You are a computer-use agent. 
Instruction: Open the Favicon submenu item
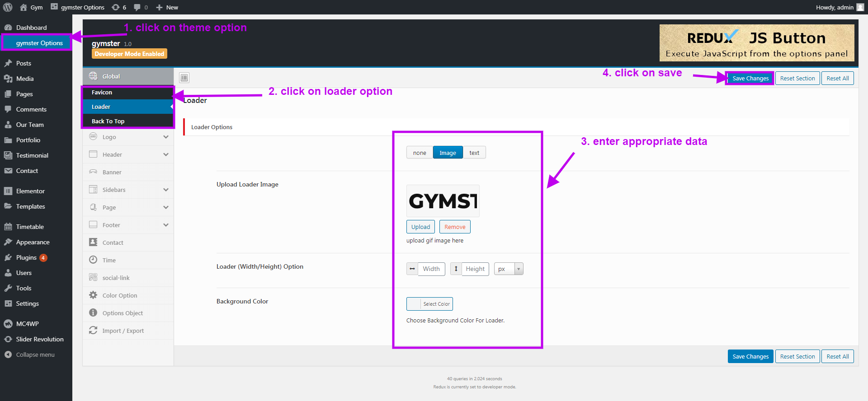pos(102,92)
